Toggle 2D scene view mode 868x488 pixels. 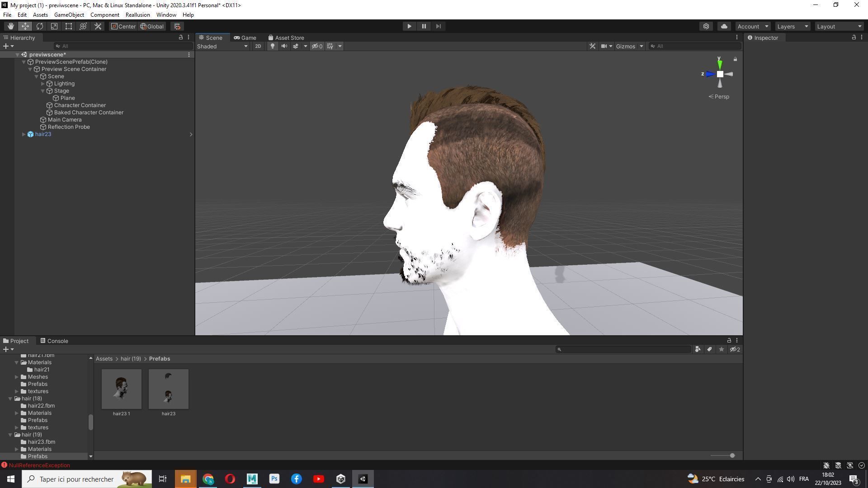[258, 46]
